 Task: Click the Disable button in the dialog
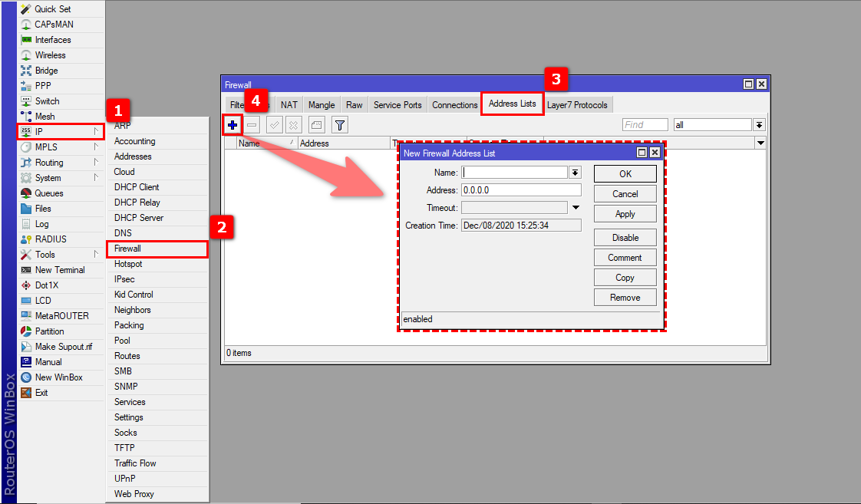tap(625, 238)
